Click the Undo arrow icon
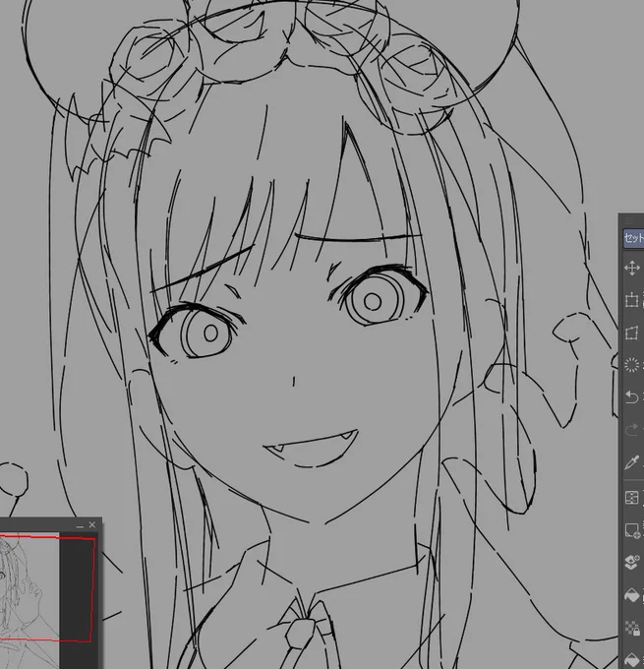 tap(631, 397)
